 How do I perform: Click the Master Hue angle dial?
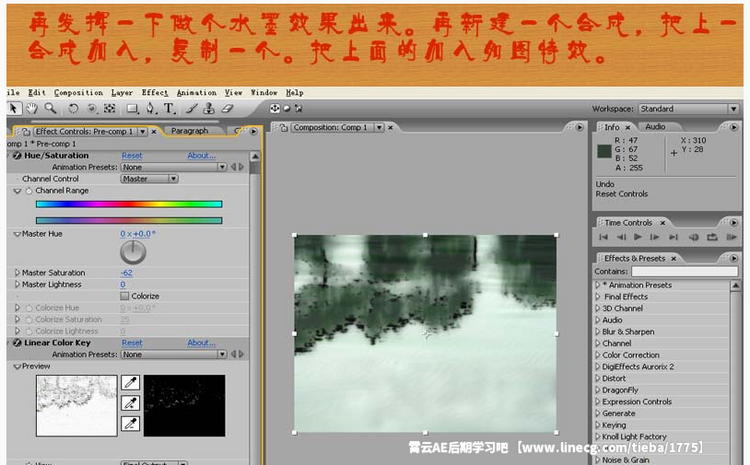pos(133,252)
